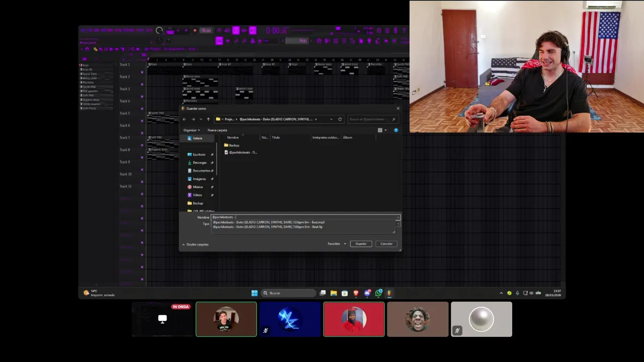Adjust the FL Studio master volume knob
Screen dimensions: 644x362
(x=159, y=31)
